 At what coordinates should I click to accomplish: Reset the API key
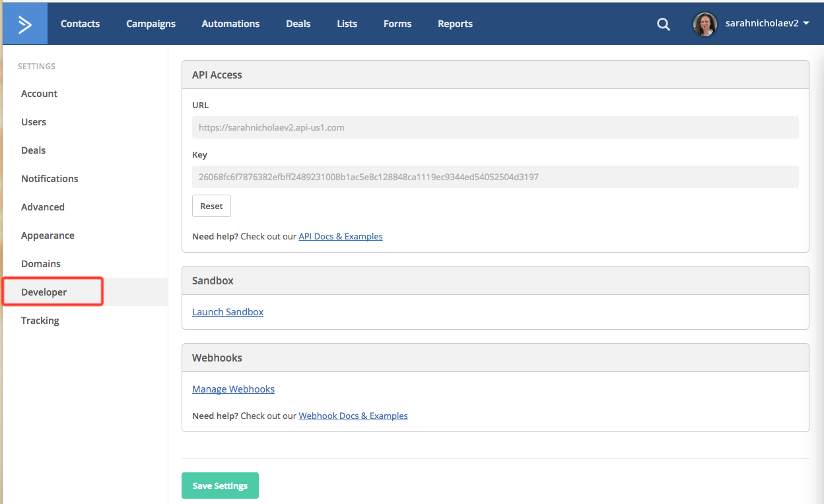pyautogui.click(x=211, y=206)
